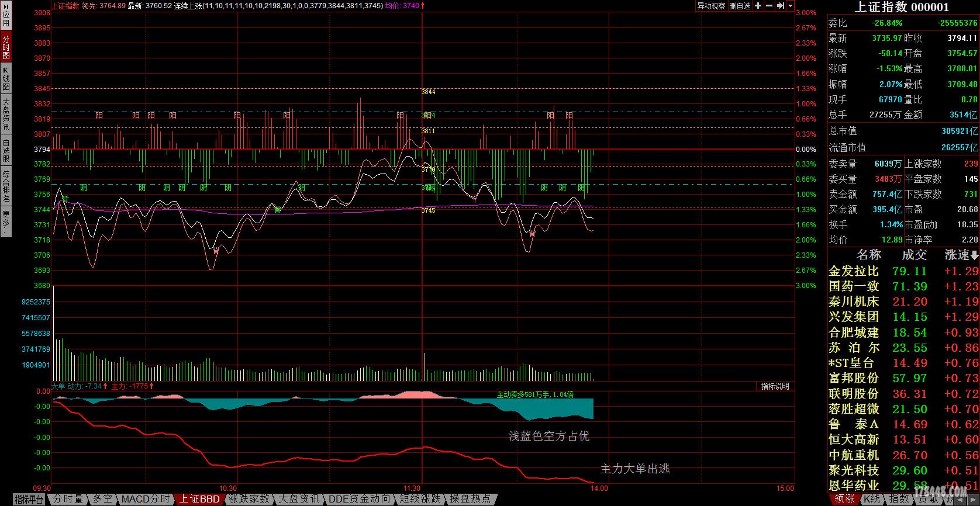This screenshot has height=506, width=980.
Task: Switch to the 涨跌家数 tab
Action: click(x=250, y=500)
